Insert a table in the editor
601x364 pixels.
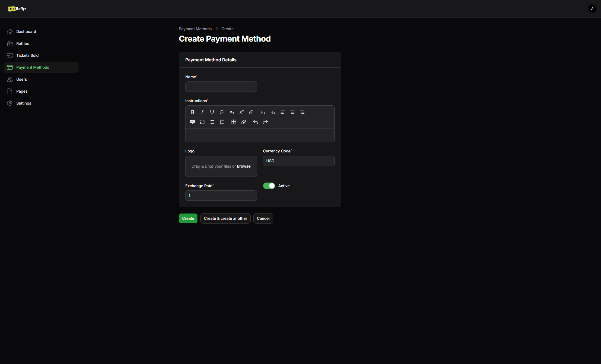(x=234, y=122)
